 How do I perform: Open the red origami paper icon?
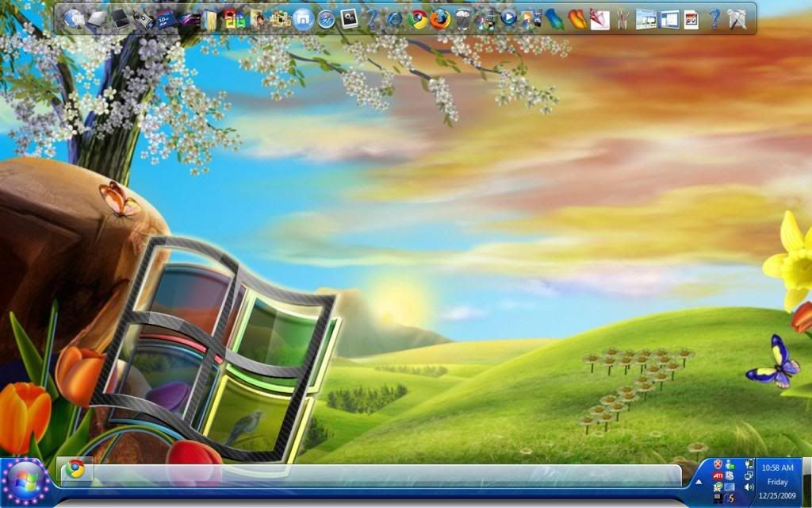599,19
